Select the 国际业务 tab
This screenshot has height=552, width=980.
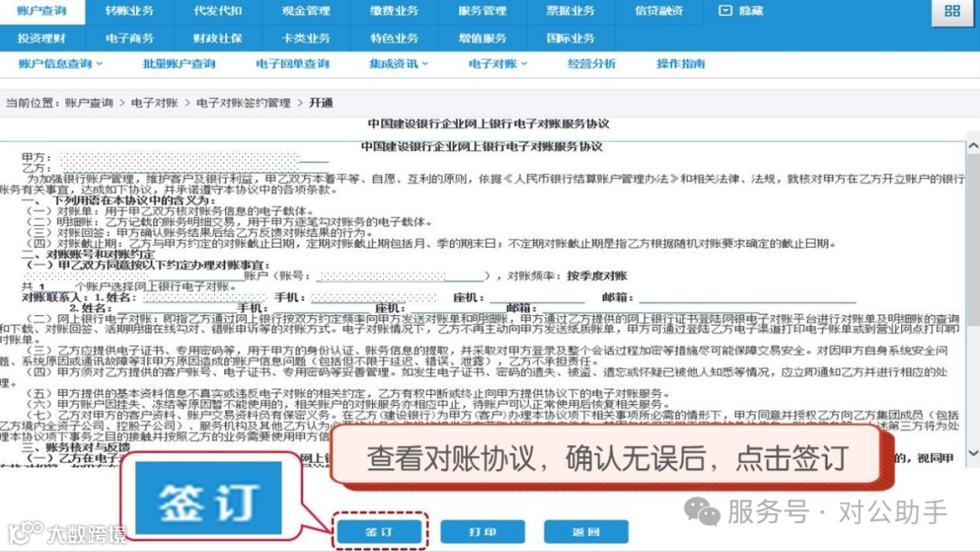(x=570, y=38)
